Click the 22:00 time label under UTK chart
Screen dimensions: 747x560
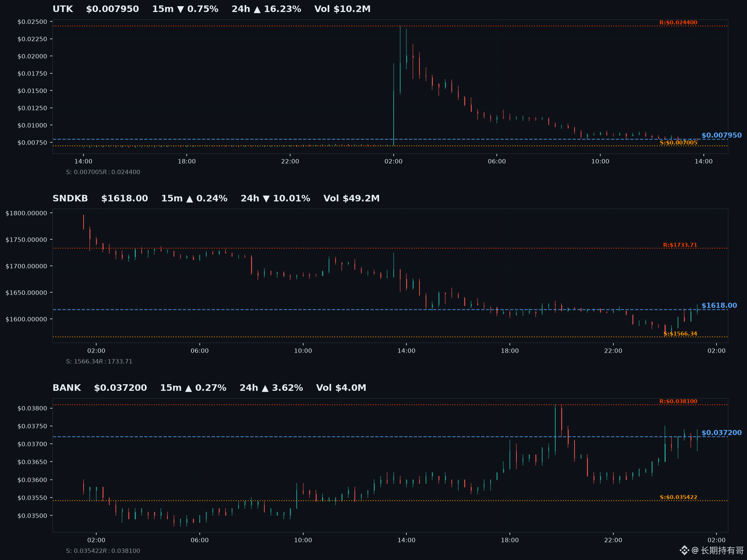pyautogui.click(x=290, y=162)
